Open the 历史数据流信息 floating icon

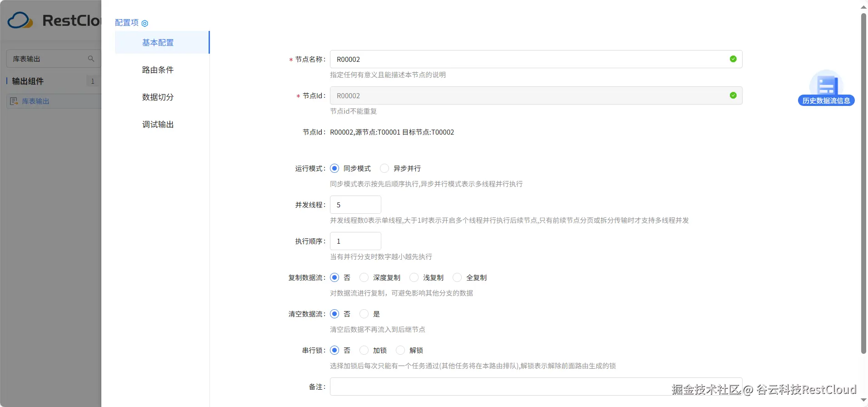click(826, 83)
